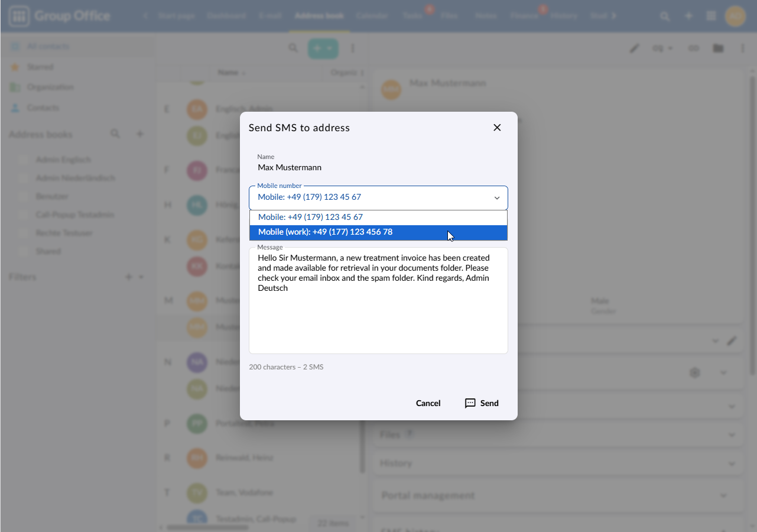The width and height of the screenshot is (757, 532).
Task: Click inside the Message text area
Action: [378, 300]
